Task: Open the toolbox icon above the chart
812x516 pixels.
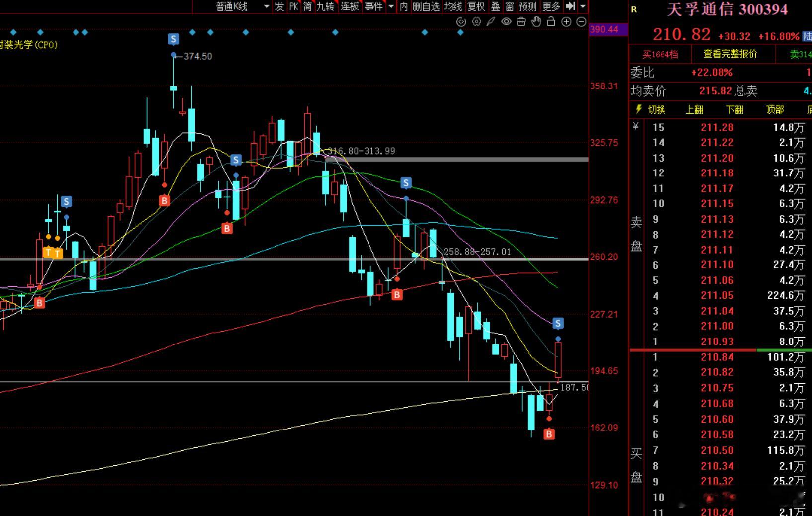Action: click(521, 22)
